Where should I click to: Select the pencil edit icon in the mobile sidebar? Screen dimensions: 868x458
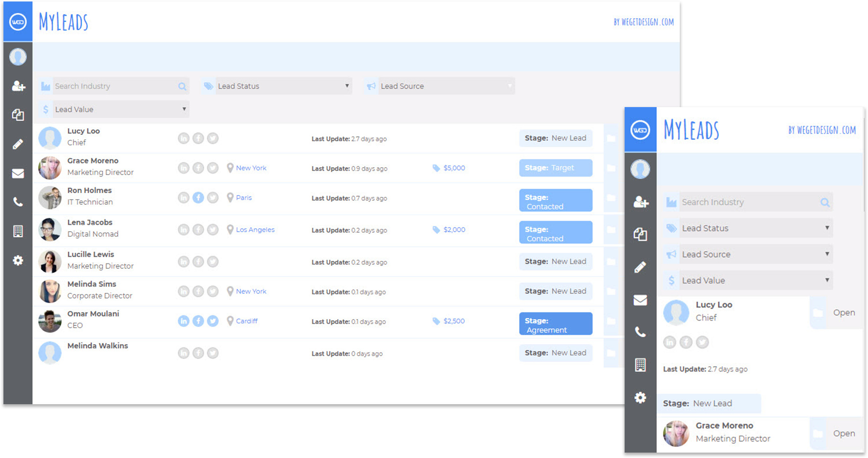click(640, 267)
